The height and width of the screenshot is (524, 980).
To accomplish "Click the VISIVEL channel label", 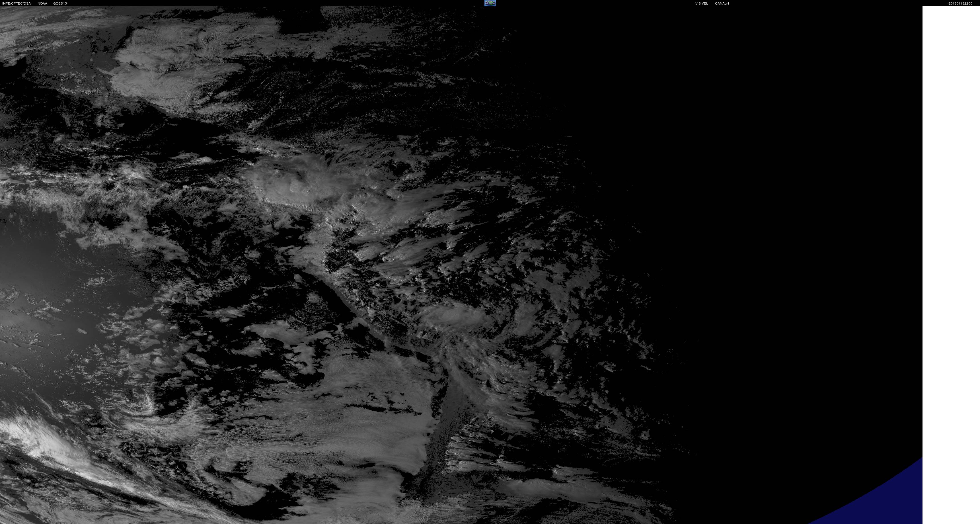I will pos(702,3).
